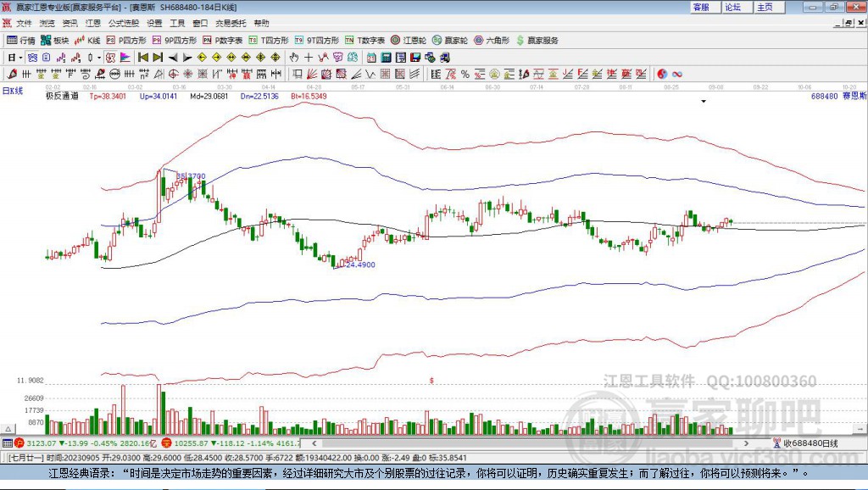This screenshot has width=868, height=490.
Task: Select the hand pan tool icon
Action: pos(293,57)
